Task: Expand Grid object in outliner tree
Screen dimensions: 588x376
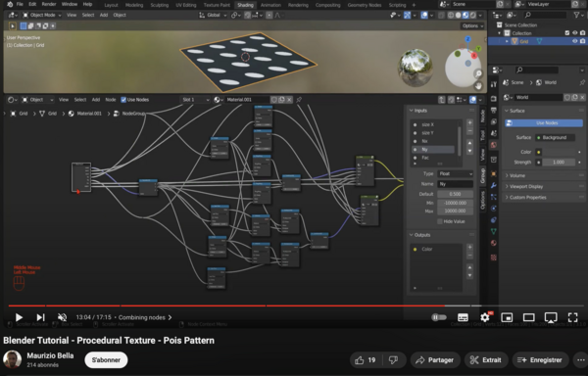Action: click(507, 41)
